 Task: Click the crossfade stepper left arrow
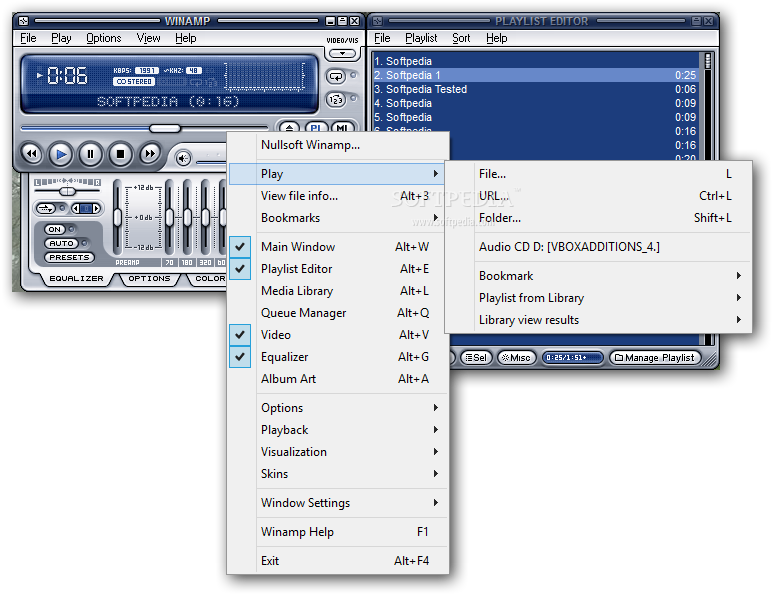[76, 209]
